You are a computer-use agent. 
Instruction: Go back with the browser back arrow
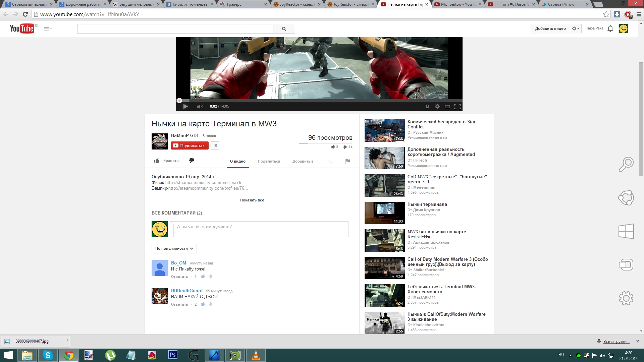click(x=6, y=14)
